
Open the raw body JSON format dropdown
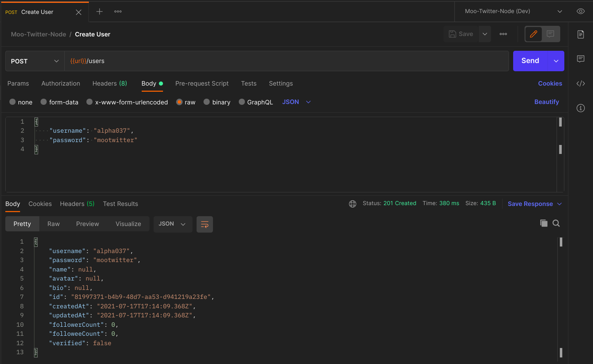[296, 102]
